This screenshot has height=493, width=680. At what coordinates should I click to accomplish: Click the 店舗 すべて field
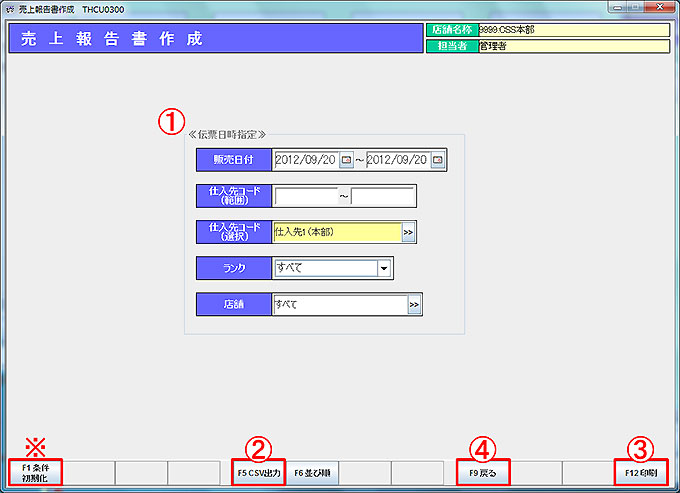tap(340, 304)
